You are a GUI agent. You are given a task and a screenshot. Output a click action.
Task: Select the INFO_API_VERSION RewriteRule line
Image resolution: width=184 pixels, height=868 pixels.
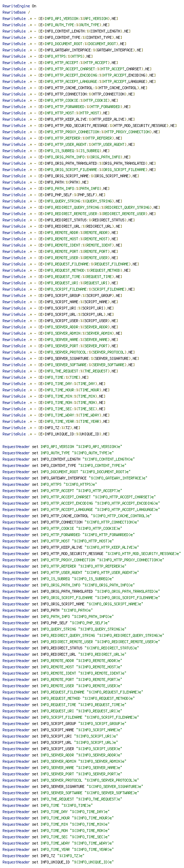60,19
